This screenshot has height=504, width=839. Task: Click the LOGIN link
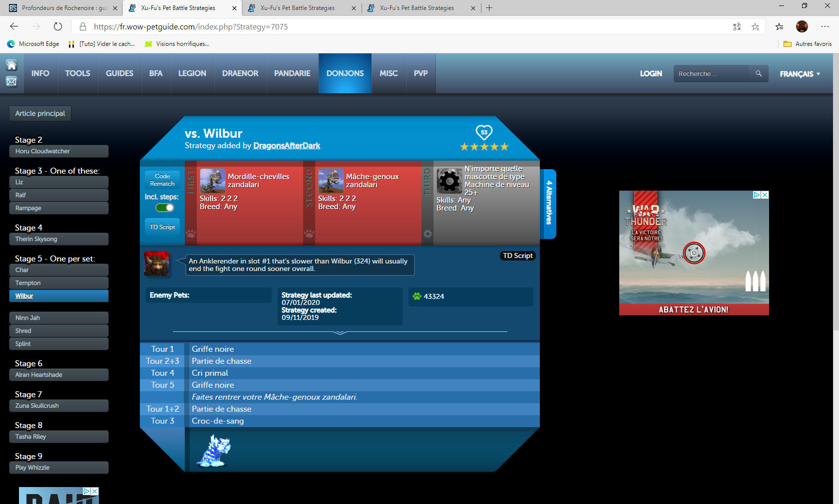651,73
